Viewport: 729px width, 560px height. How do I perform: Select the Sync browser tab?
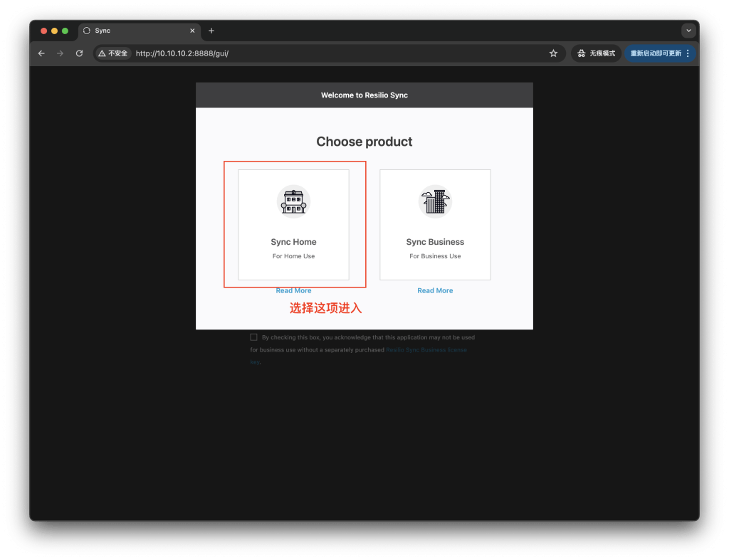pyautogui.click(x=139, y=31)
